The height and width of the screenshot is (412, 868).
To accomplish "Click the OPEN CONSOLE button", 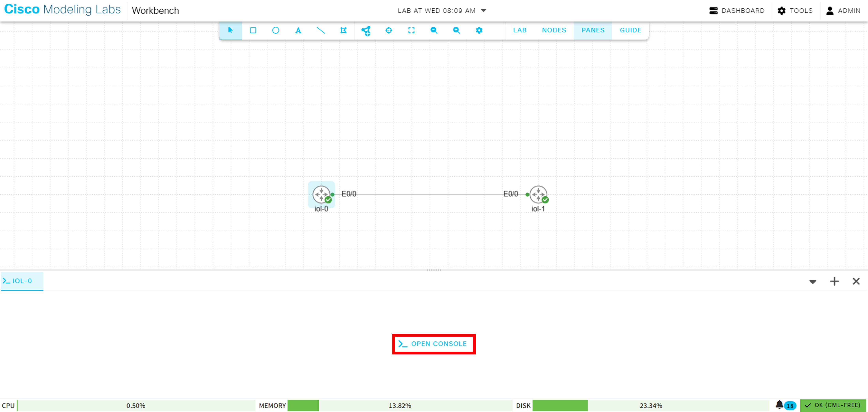I will (x=434, y=344).
